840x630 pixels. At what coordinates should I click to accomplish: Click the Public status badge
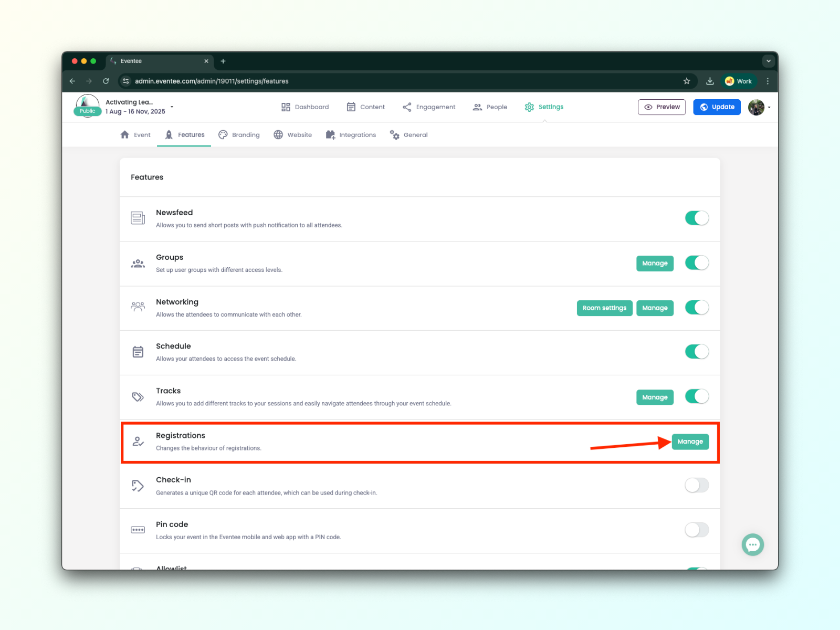(88, 111)
